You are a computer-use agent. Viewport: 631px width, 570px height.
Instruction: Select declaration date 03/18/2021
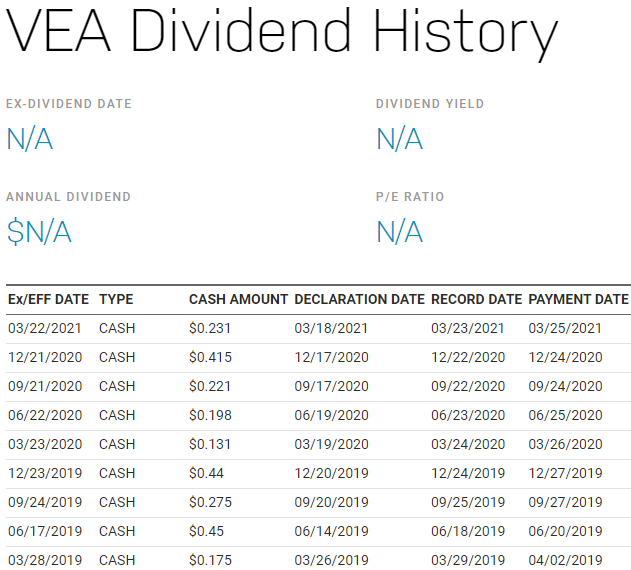[331, 328]
